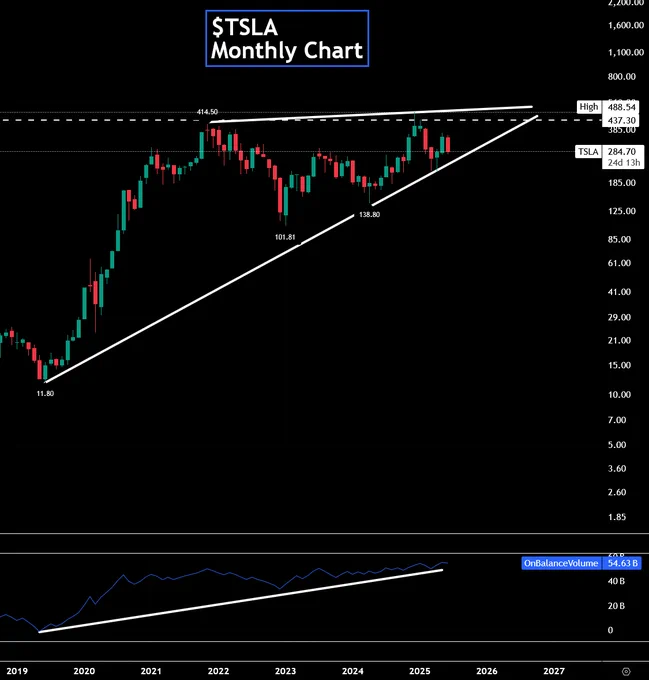Click the 2019 label on time axis
The height and width of the screenshot is (680, 649).
17,671
